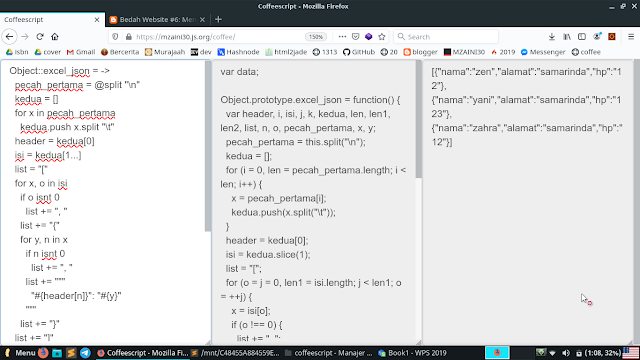Open the GitHub bookmark

click(x=359, y=52)
